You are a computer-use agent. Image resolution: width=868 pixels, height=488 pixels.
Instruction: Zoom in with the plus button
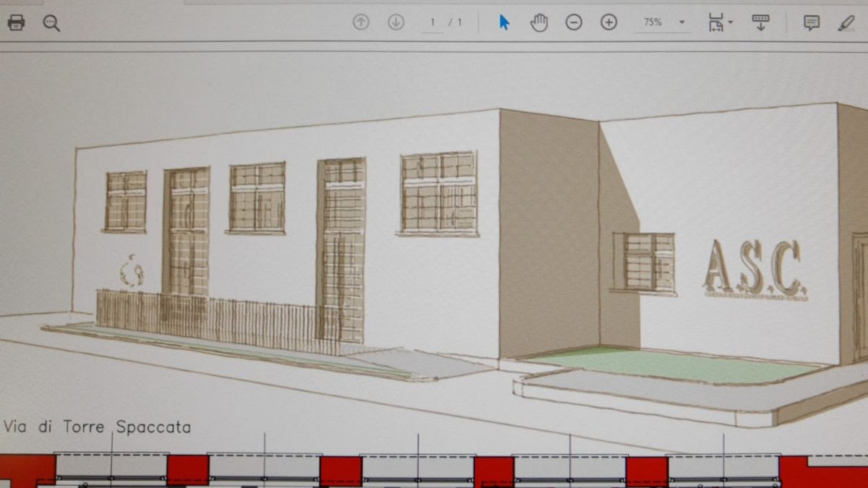point(609,22)
